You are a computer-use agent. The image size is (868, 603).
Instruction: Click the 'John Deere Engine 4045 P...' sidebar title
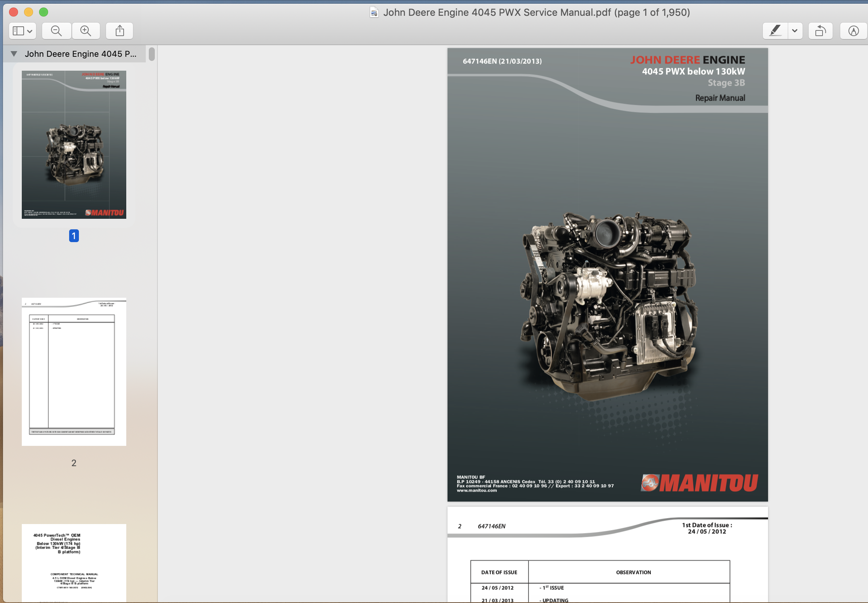(81, 54)
